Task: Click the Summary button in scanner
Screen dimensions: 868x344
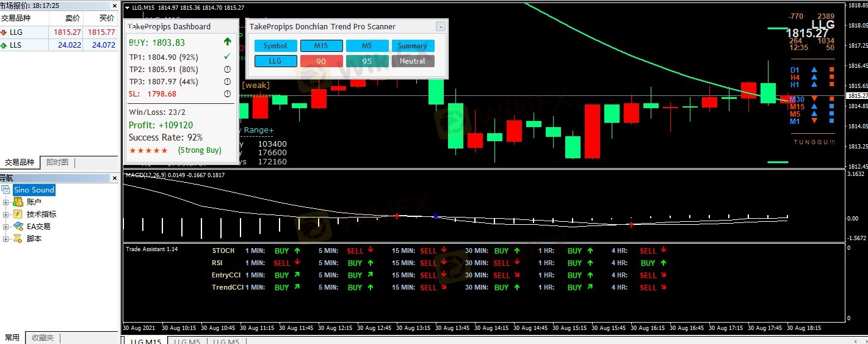Action: (413, 46)
